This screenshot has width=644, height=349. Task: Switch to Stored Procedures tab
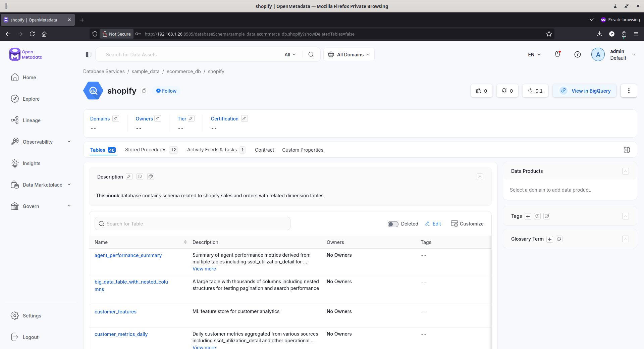151,150
